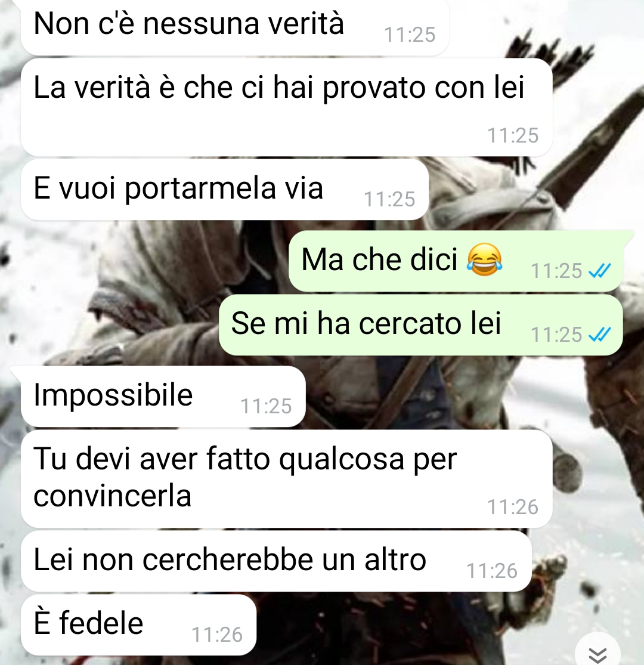Select the 'Se mi ha cercato lei' bubble

421,325
